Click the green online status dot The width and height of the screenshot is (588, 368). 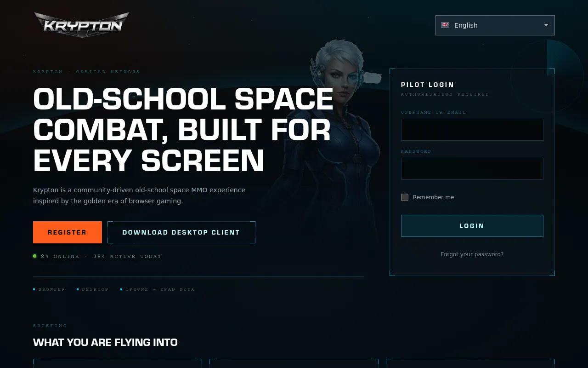[x=35, y=256]
